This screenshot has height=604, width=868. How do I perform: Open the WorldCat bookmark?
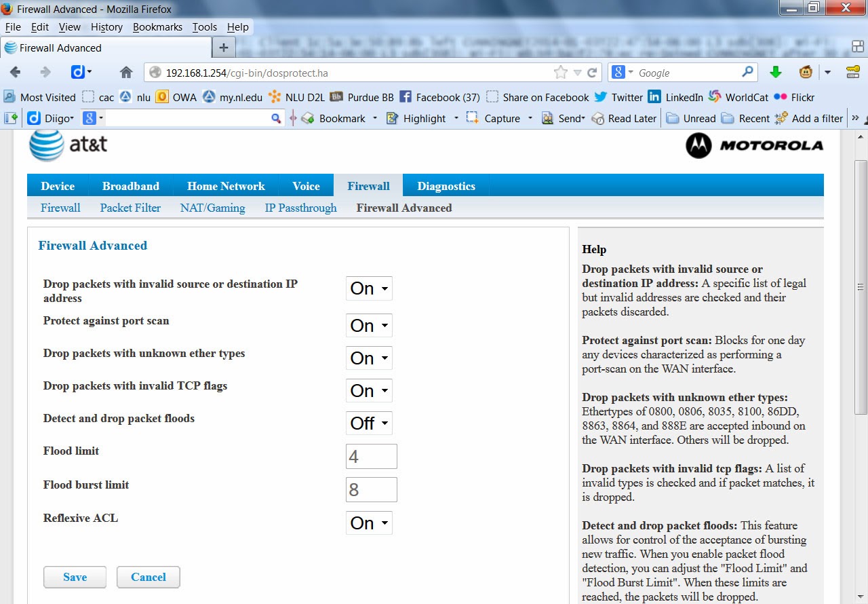738,97
